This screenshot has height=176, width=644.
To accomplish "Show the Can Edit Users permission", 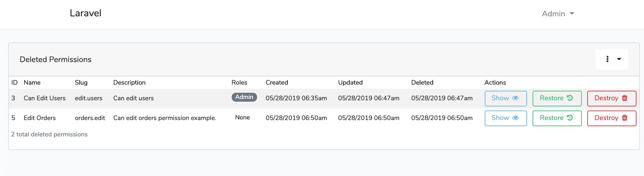I will (505, 98).
